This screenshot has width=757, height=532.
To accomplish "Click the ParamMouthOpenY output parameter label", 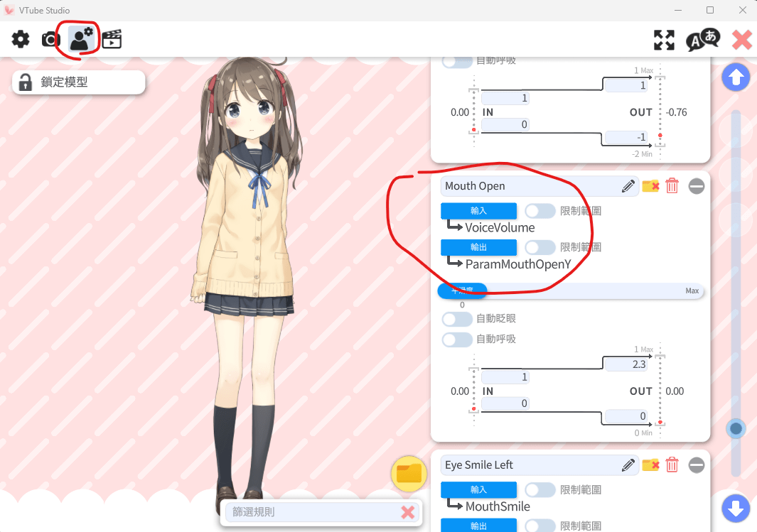I will [x=518, y=264].
